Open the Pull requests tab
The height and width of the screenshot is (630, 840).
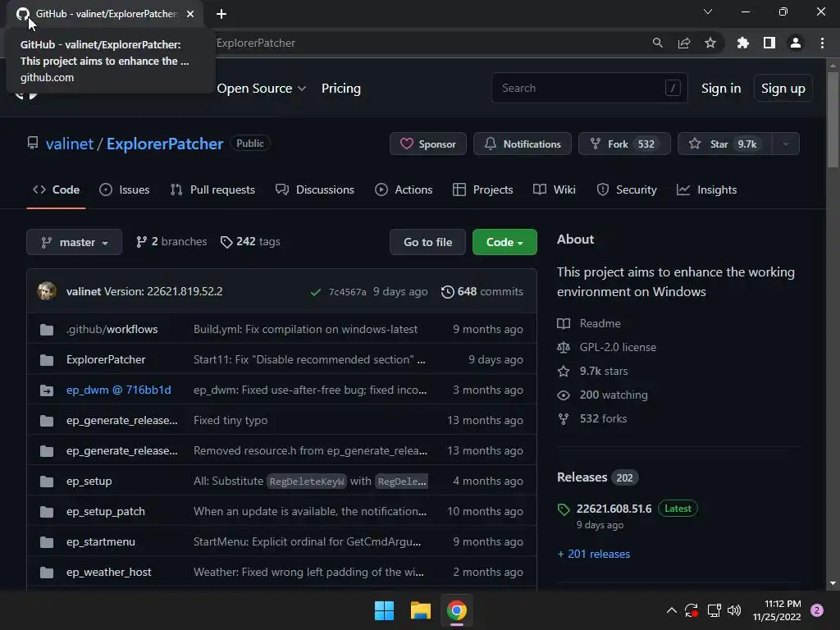[x=212, y=189]
